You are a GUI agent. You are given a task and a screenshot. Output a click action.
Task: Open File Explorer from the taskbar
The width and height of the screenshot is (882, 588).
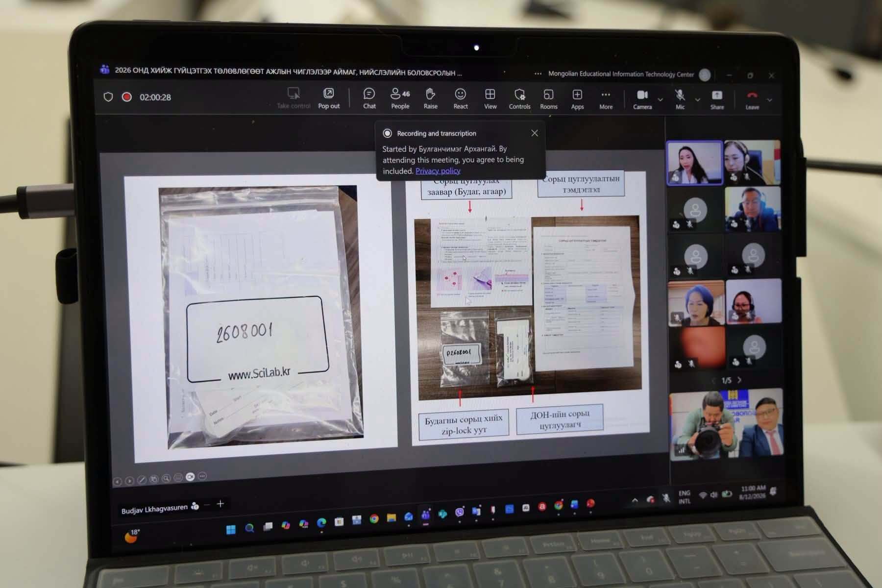[391, 518]
